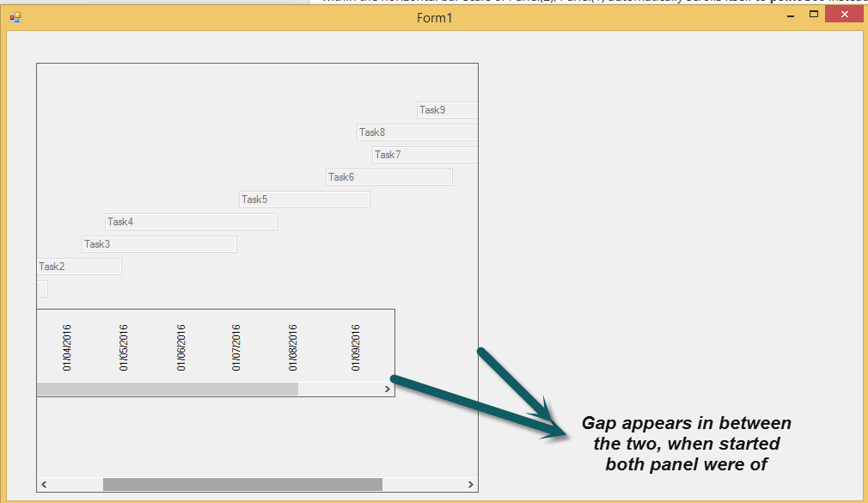This screenshot has width=868, height=503.
Task: Minimize the Form1 window
Action: 791,15
